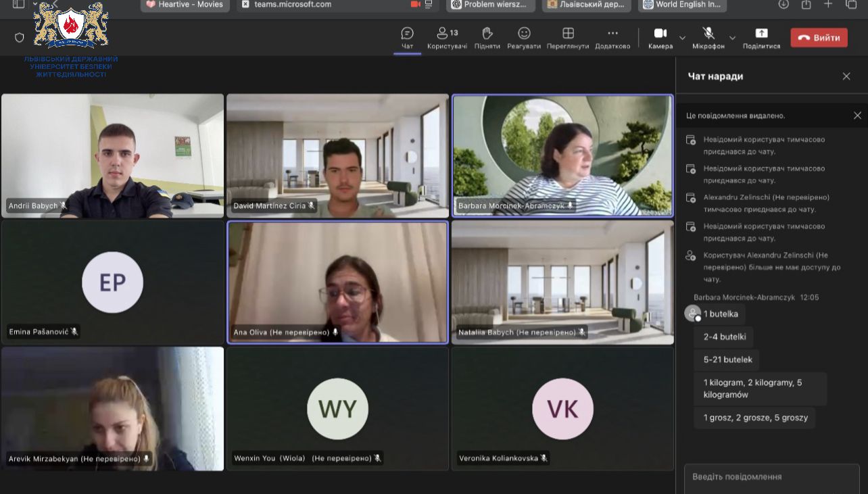This screenshot has height=494, width=868.
Task: Leave the meeting with Вийти button
Action: click(819, 38)
